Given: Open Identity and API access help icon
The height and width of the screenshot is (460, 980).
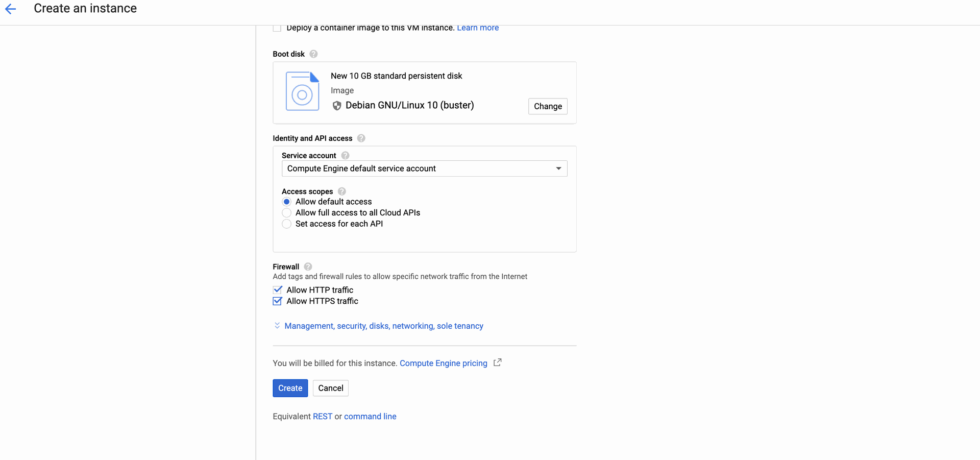Looking at the screenshot, I should [361, 138].
